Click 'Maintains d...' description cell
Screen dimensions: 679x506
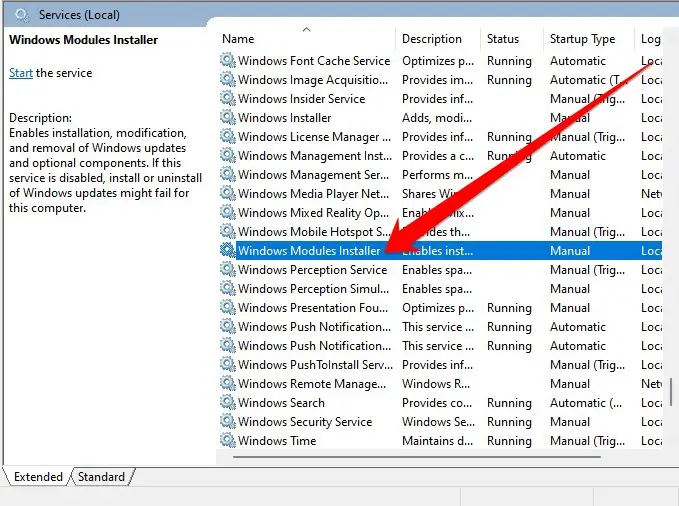pos(437,441)
